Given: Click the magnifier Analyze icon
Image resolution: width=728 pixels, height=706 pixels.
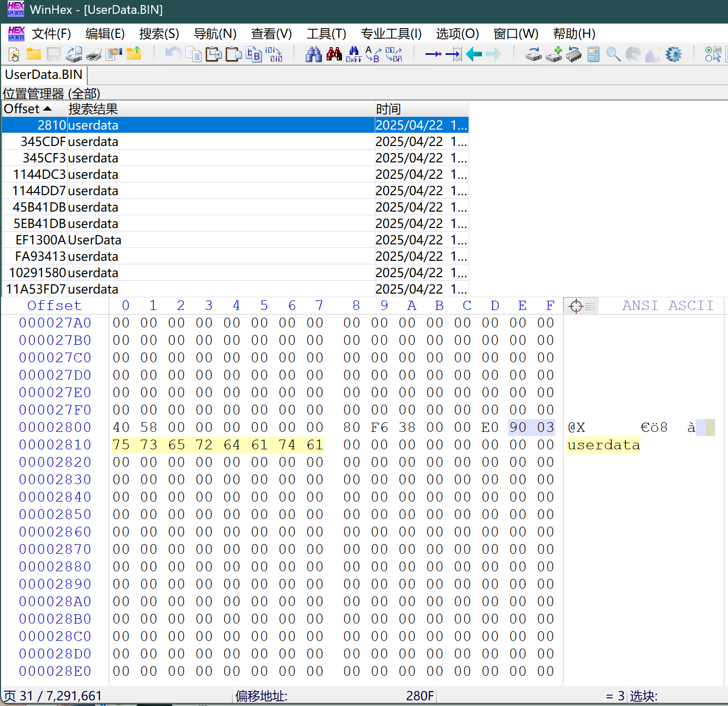Looking at the screenshot, I should (614, 54).
